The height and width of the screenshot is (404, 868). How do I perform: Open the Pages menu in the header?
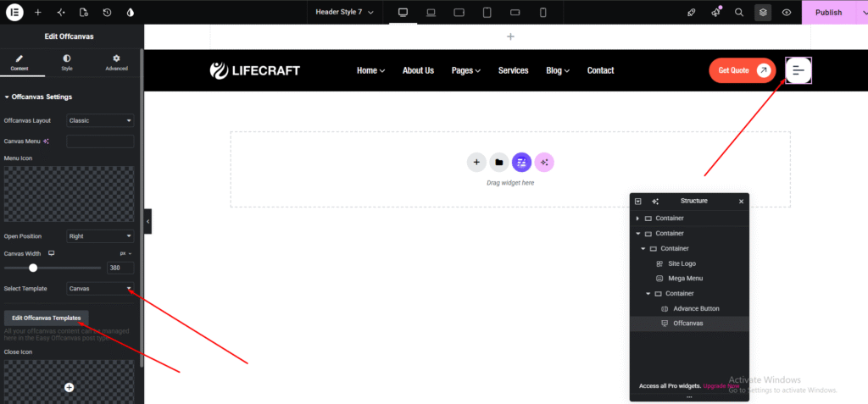(466, 70)
